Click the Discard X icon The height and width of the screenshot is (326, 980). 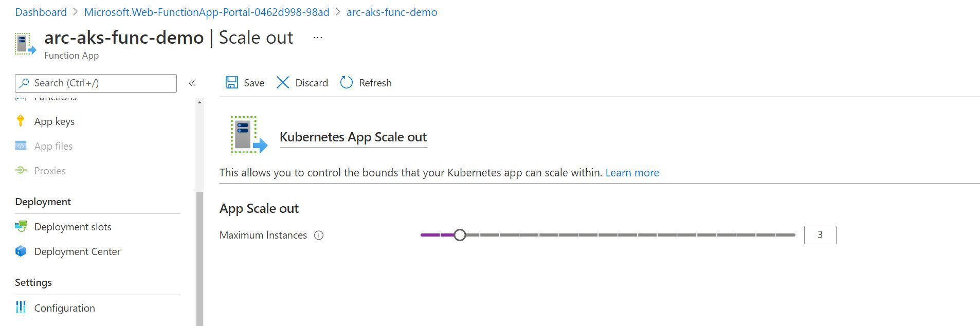pos(283,82)
